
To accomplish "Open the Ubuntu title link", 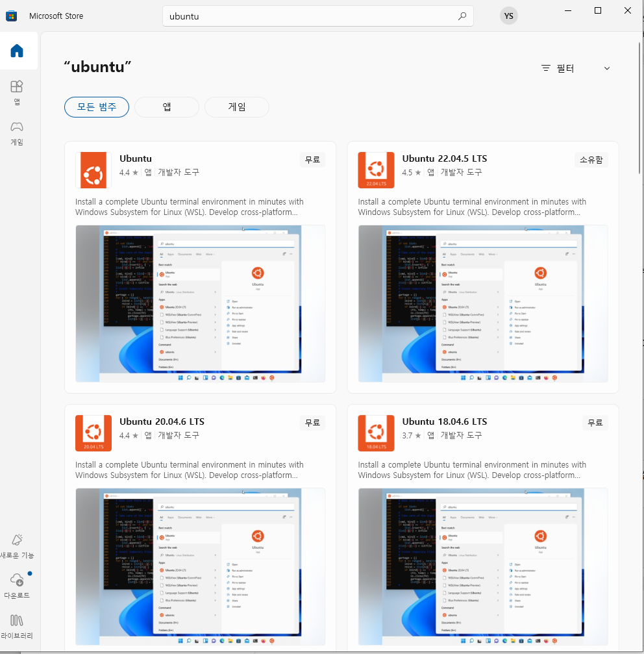I will click(136, 158).
